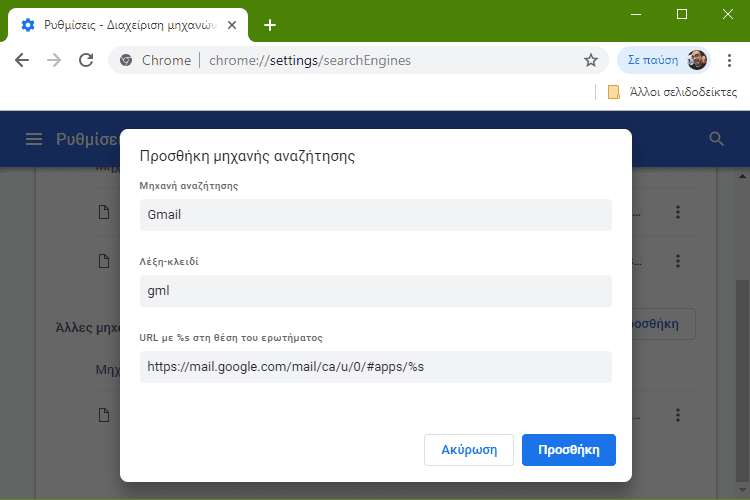Click the scrollbar down arrow of the settings page
Viewport: 750px width, 500px height.
coord(742,490)
